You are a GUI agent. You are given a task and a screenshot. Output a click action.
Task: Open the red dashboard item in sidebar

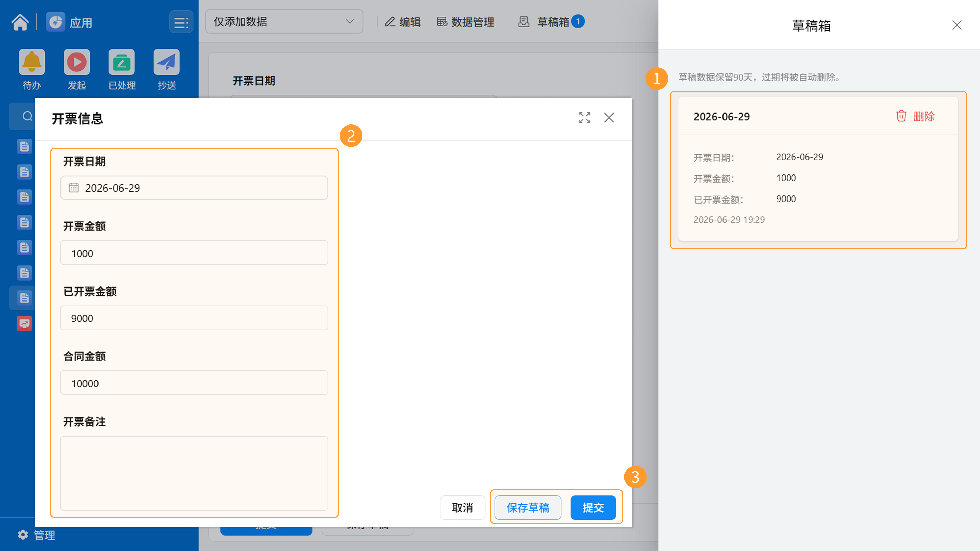[24, 324]
